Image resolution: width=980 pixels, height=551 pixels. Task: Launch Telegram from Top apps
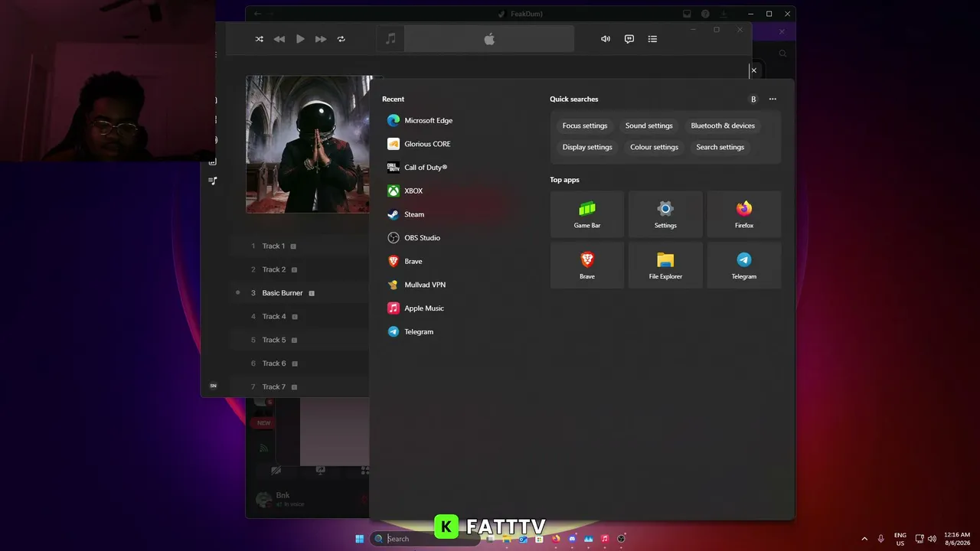coord(744,266)
